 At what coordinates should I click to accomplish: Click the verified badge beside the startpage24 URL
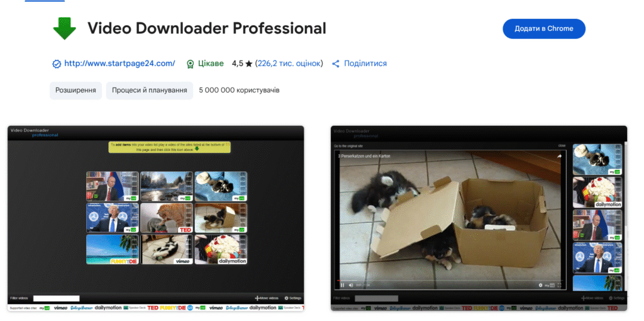(x=56, y=64)
